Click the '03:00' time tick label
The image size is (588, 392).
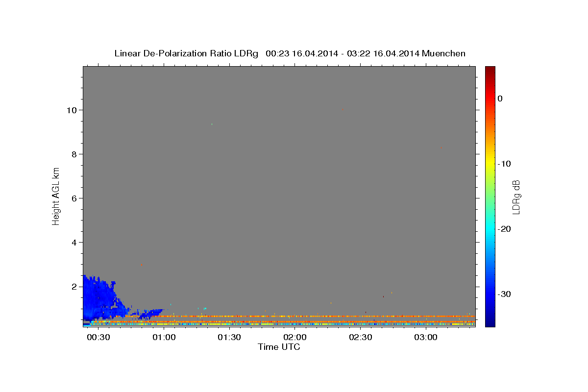[x=426, y=338]
